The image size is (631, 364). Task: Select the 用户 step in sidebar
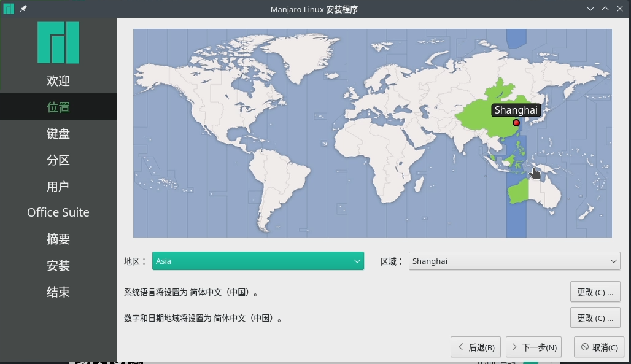tap(58, 186)
